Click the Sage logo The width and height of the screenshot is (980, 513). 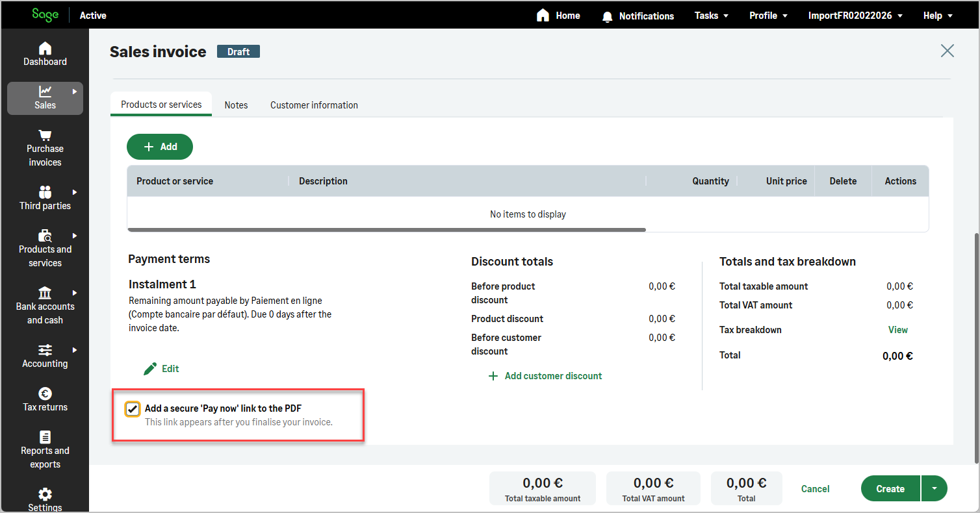click(45, 14)
